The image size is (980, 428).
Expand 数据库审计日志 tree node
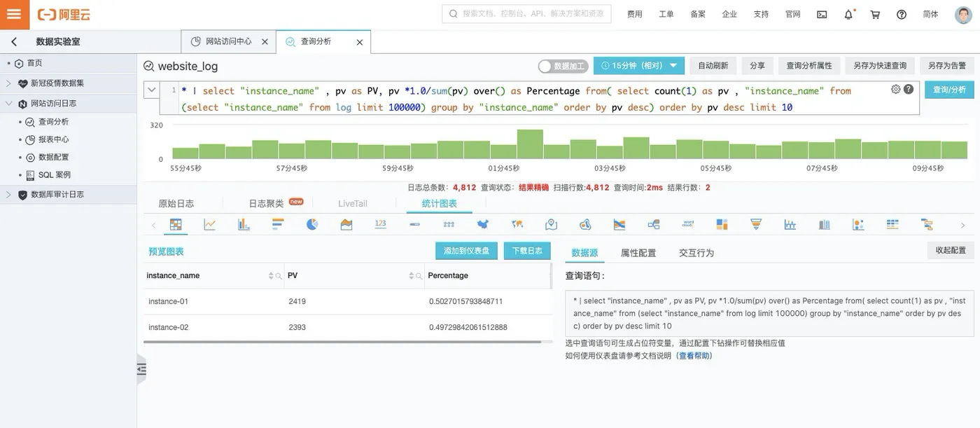coord(9,195)
